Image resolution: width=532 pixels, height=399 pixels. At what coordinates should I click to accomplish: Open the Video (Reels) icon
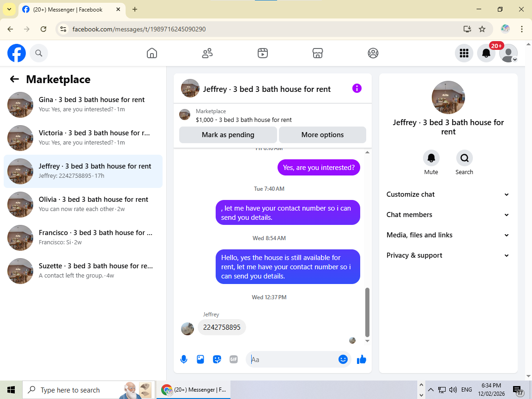263,53
